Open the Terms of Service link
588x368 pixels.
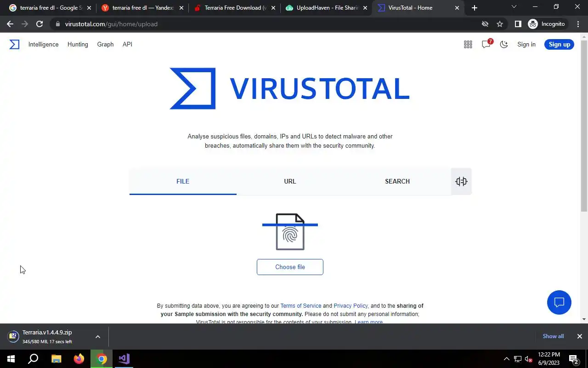(x=301, y=305)
